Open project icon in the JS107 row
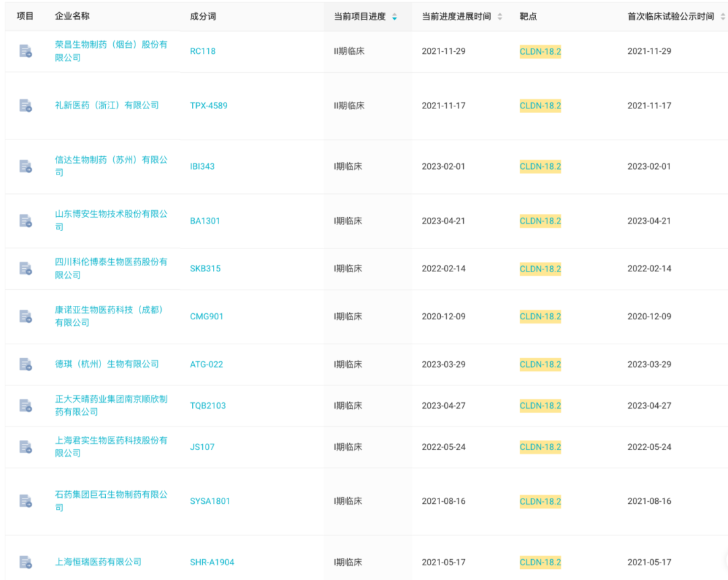The height and width of the screenshot is (580, 728). [x=26, y=447]
